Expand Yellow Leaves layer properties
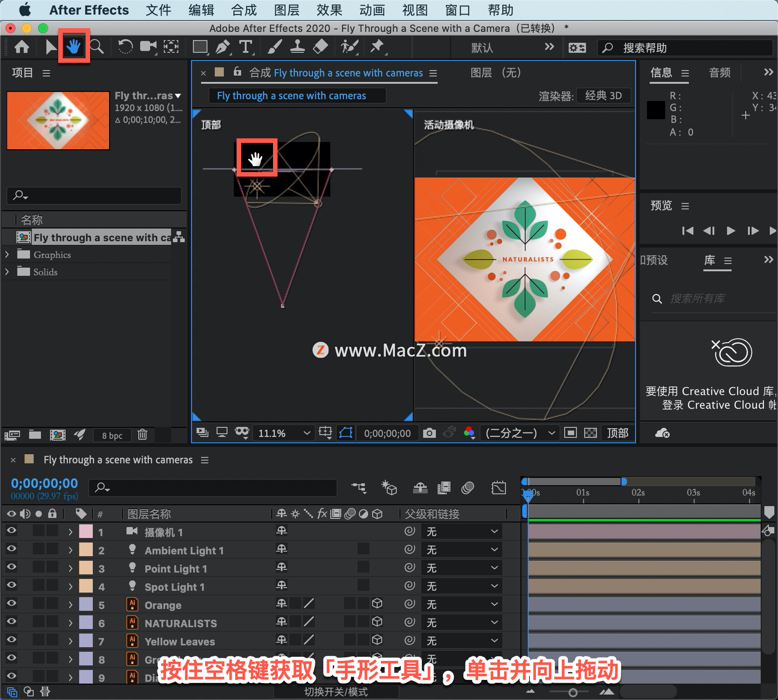 [70, 641]
